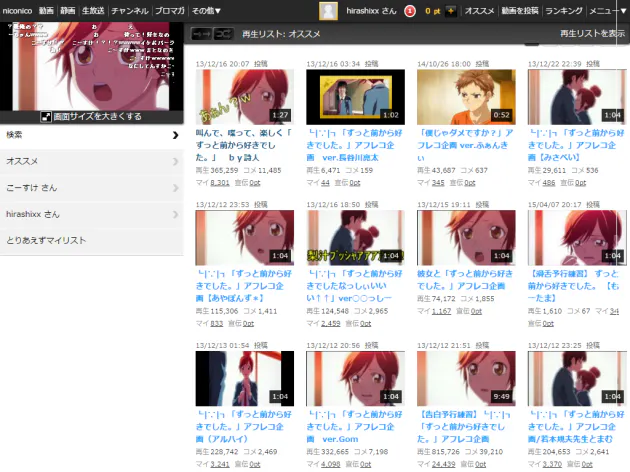
Task: Click the plus icon next to points
Action: point(451,11)
